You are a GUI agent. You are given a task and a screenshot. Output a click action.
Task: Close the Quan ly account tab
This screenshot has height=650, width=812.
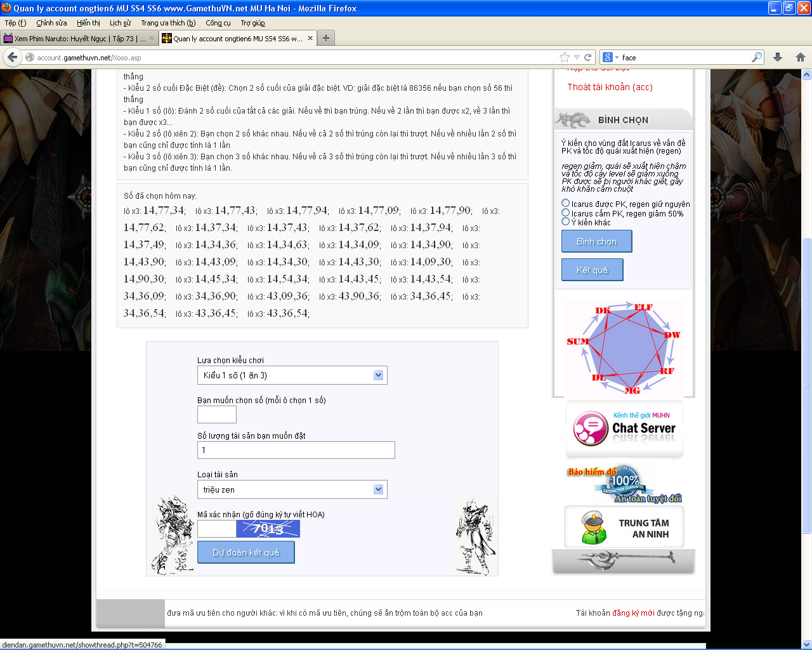coord(310,38)
